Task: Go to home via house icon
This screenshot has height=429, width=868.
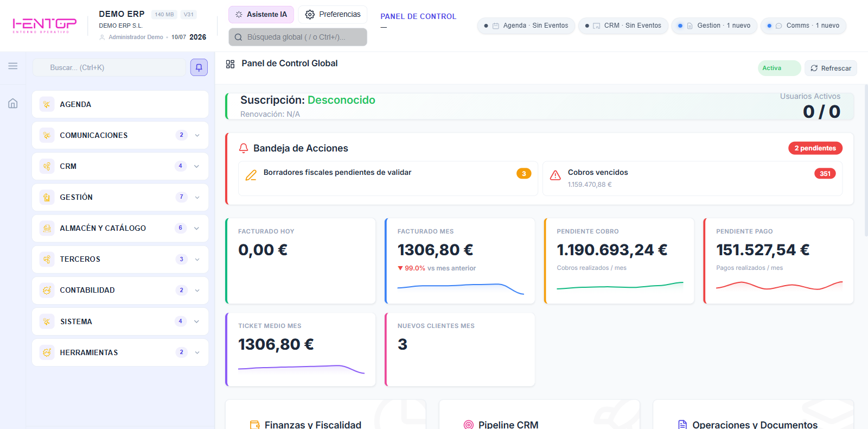Action: (x=13, y=103)
